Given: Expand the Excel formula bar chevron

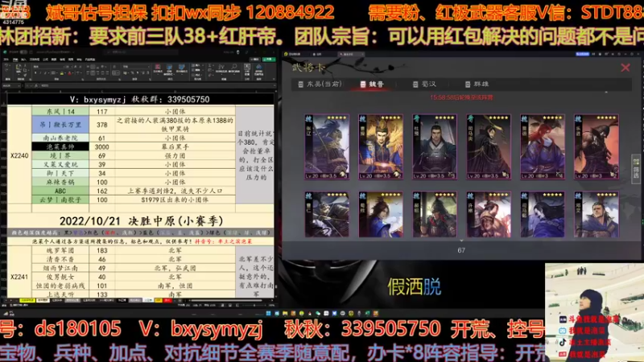Looking at the screenshot, I should pos(275,85).
